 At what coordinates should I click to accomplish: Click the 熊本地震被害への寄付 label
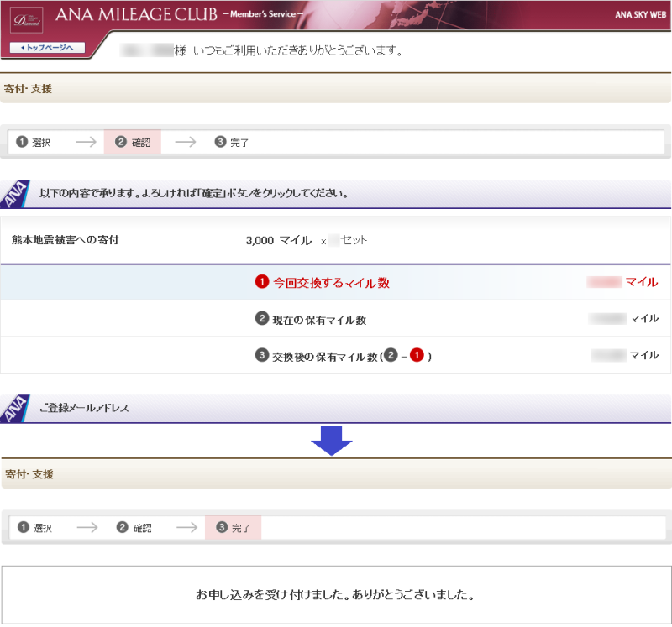point(66,240)
